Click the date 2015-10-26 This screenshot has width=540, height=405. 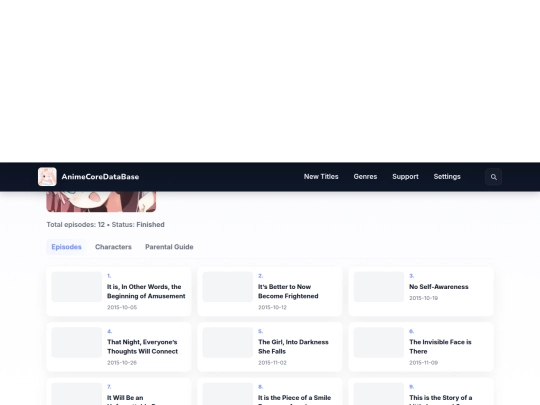pos(122,363)
